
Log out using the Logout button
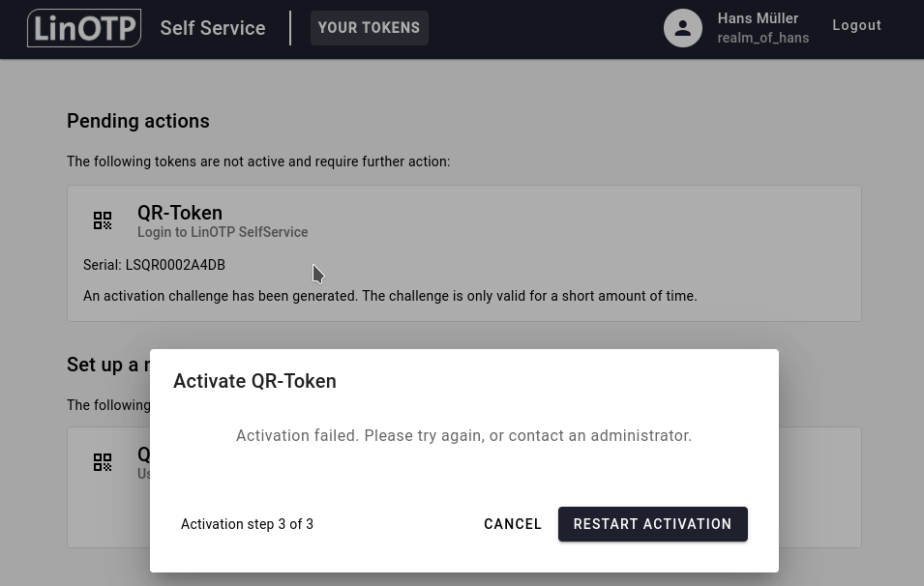(x=856, y=25)
